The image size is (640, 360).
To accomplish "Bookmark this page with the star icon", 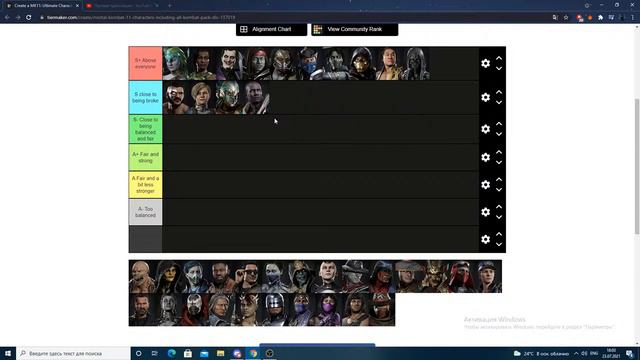I will (566, 18).
